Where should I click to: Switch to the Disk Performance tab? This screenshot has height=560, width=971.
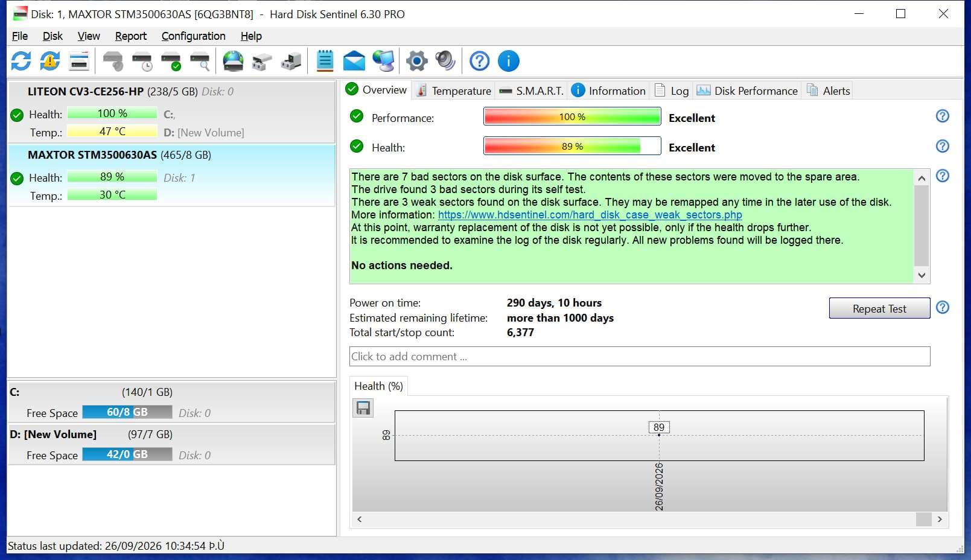coord(747,91)
